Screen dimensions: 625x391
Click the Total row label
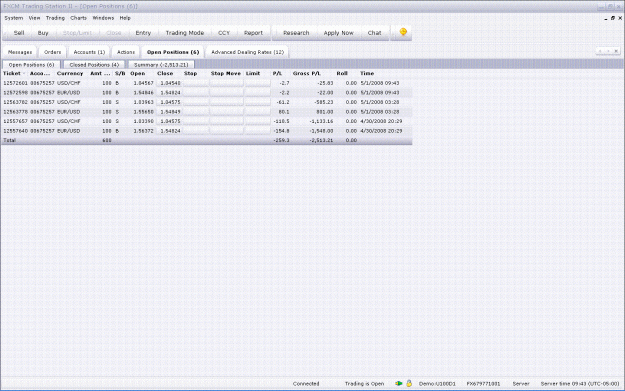coord(9,140)
